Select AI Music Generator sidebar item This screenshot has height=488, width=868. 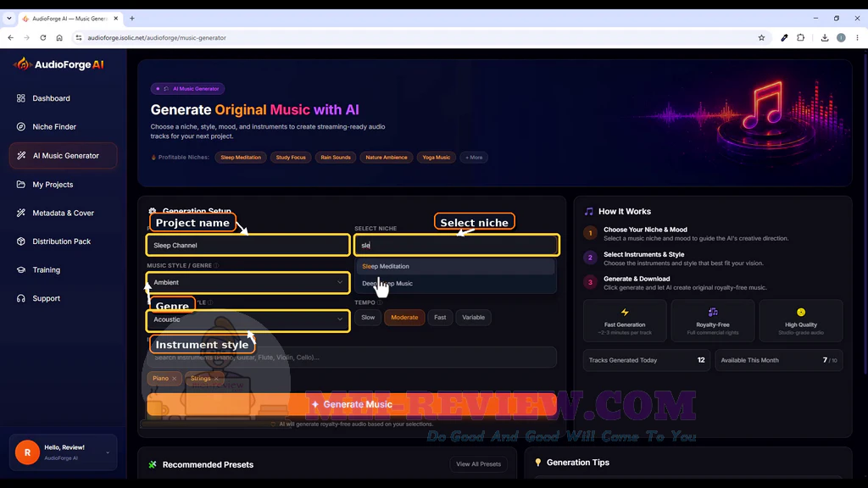(63, 156)
